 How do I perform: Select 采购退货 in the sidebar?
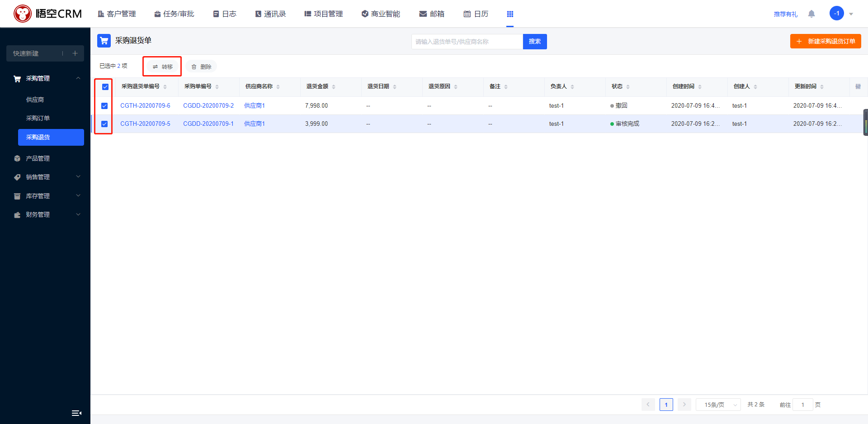51,137
